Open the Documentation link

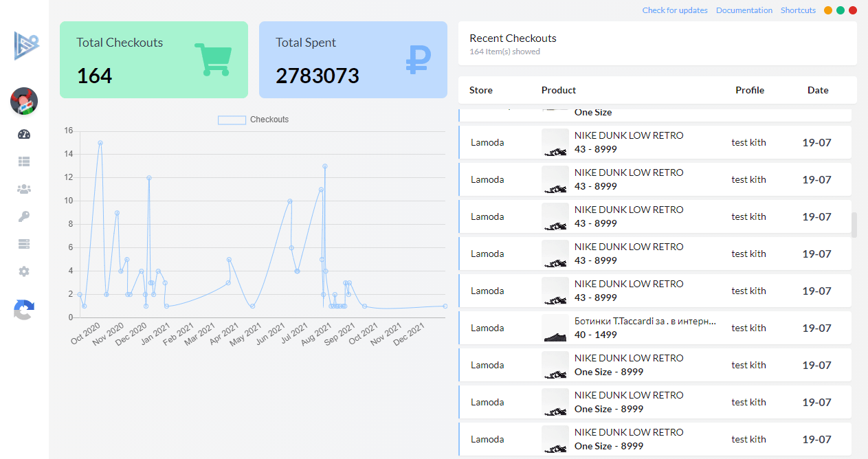[x=744, y=10]
